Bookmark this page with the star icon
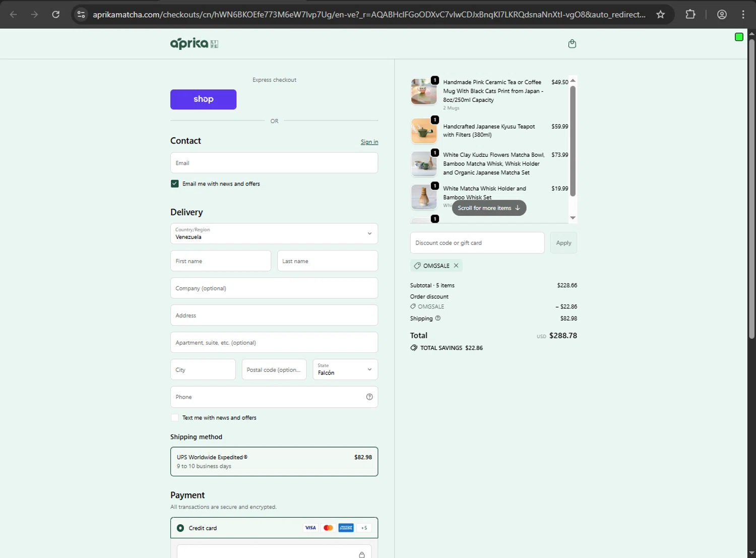 tap(660, 15)
